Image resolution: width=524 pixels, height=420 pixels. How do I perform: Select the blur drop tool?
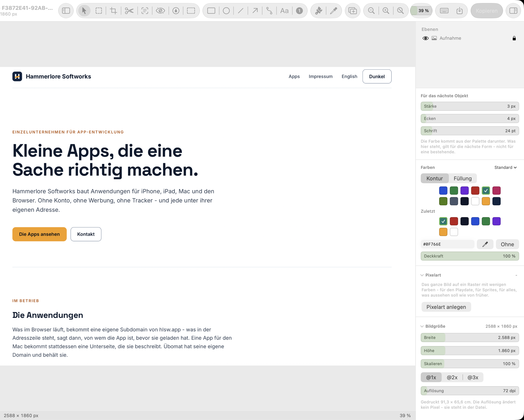[x=176, y=11]
